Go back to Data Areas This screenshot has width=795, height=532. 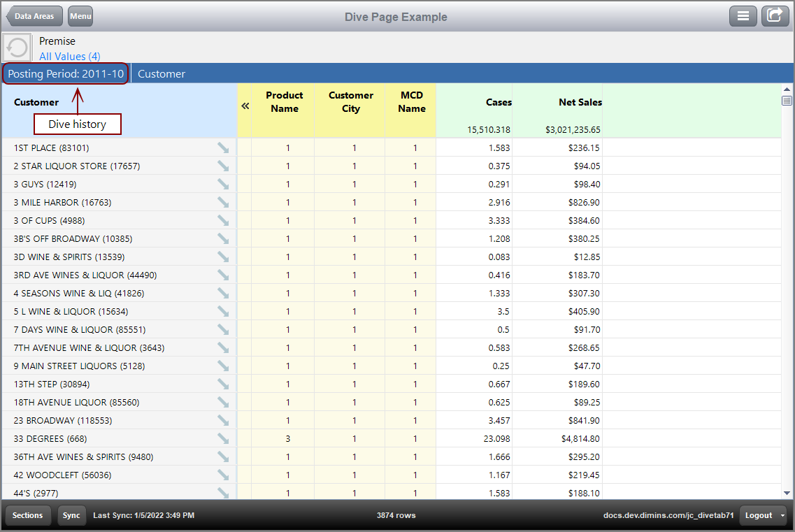(x=34, y=16)
